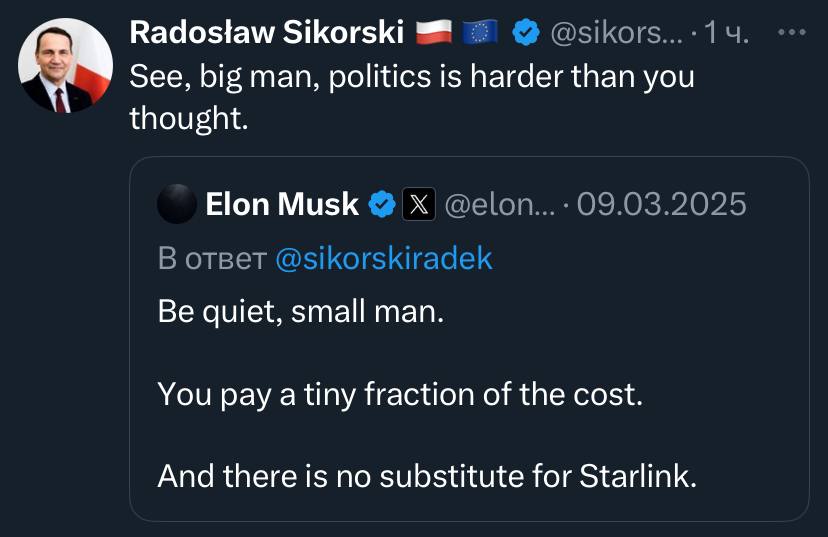This screenshot has height=537, width=828.
Task: Open Elon Musk's dark round avatar
Action: coord(177,204)
